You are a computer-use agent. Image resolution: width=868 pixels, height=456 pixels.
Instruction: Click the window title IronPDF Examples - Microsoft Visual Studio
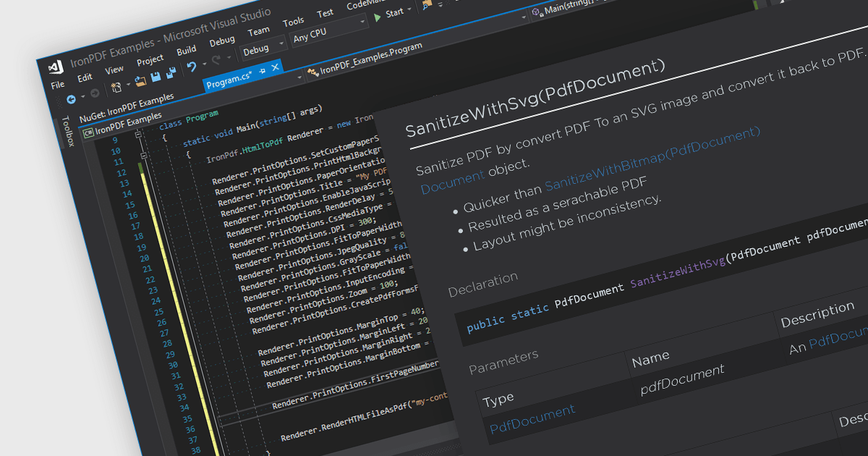(171, 37)
